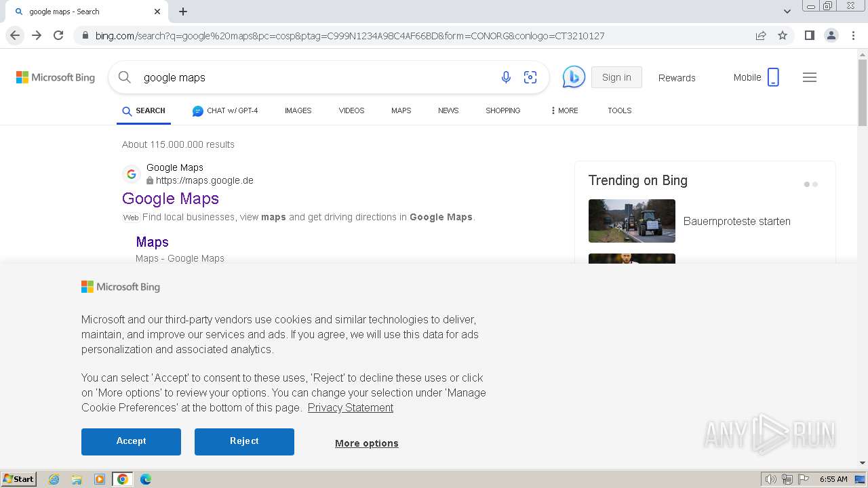868x488 pixels.
Task: Open visual search camera icon
Action: tap(530, 77)
